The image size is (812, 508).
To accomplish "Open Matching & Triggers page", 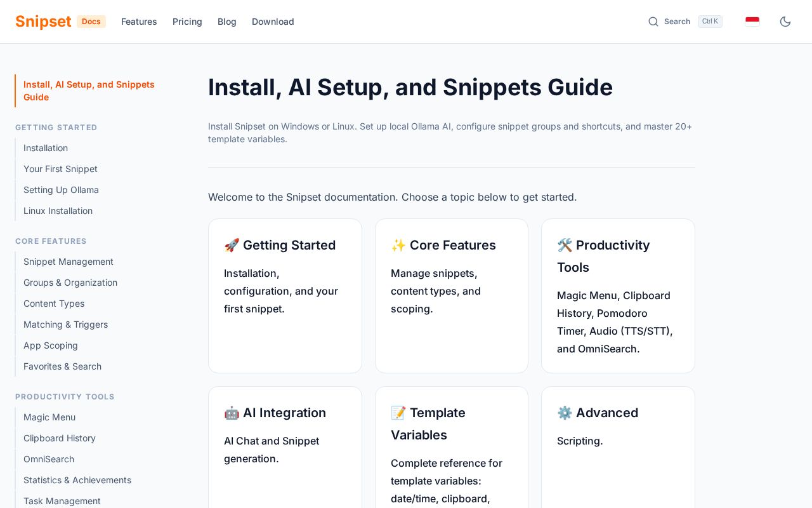I will (65, 324).
